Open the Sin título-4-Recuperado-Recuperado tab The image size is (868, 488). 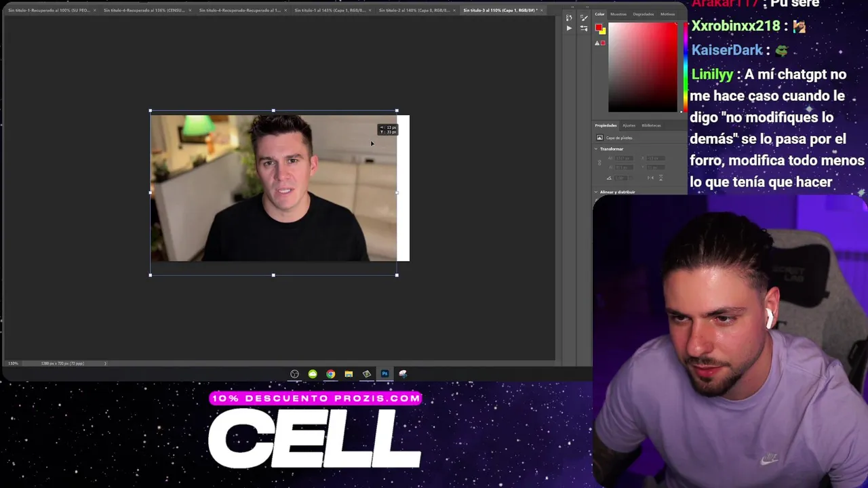click(240, 10)
